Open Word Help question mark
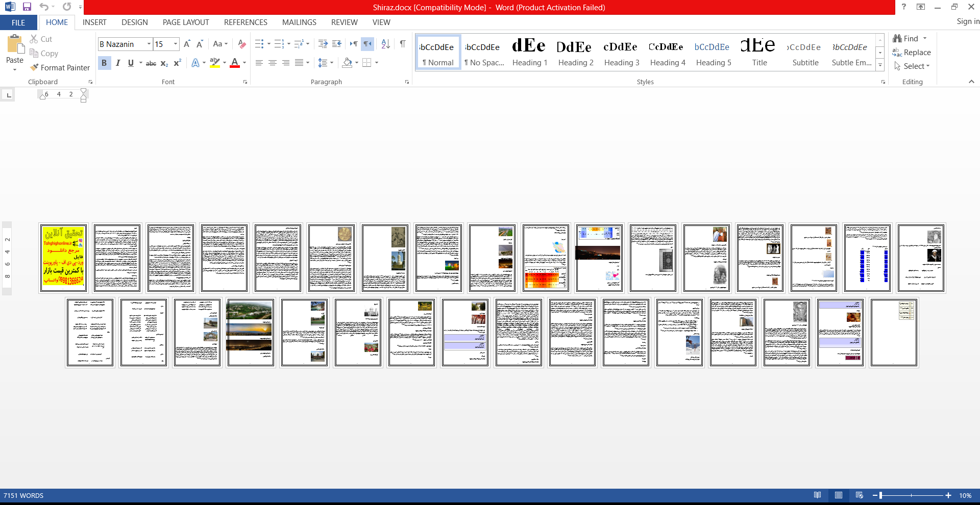 point(904,7)
